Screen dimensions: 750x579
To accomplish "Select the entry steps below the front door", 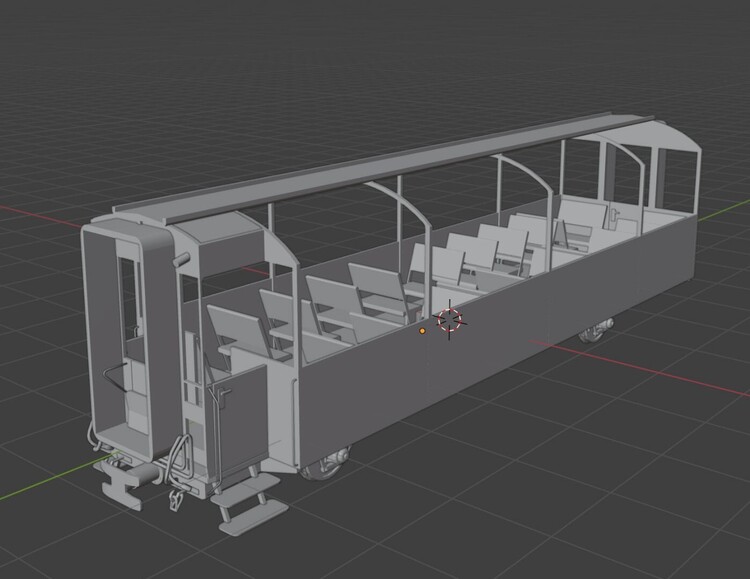I will point(249,501).
